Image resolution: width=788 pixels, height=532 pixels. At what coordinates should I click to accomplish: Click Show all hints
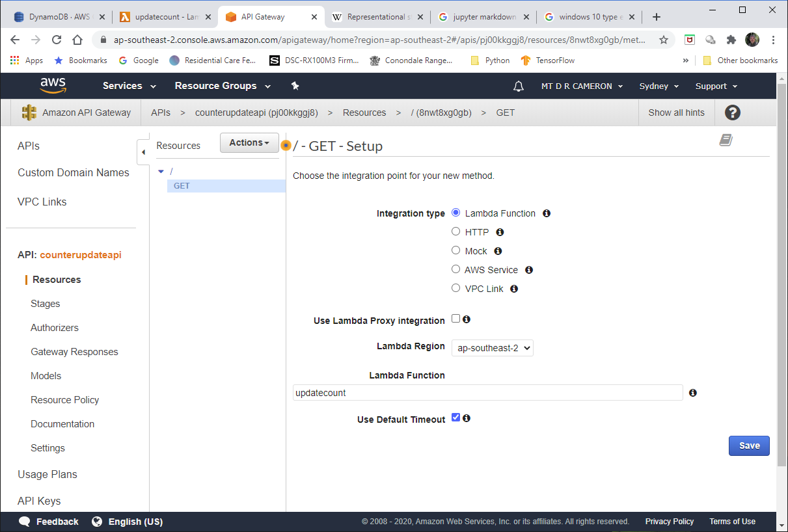(677, 113)
